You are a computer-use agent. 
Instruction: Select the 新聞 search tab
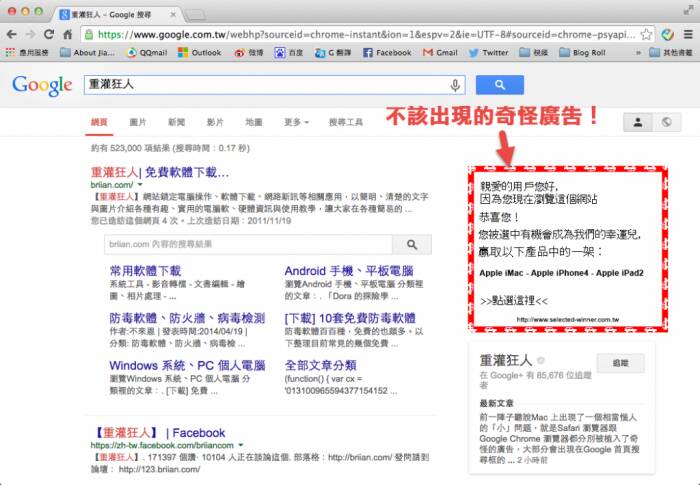176,122
